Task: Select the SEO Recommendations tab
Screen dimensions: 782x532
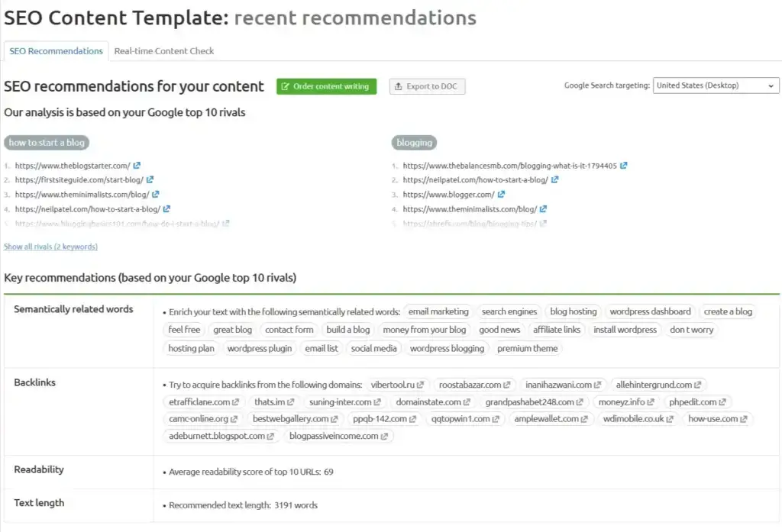Action: (x=56, y=51)
